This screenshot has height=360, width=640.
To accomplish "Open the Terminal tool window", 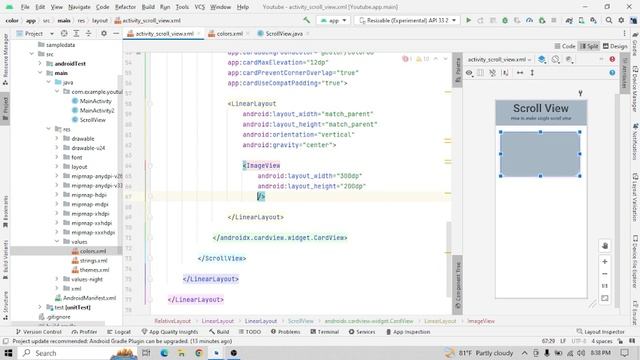I will (324, 332).
